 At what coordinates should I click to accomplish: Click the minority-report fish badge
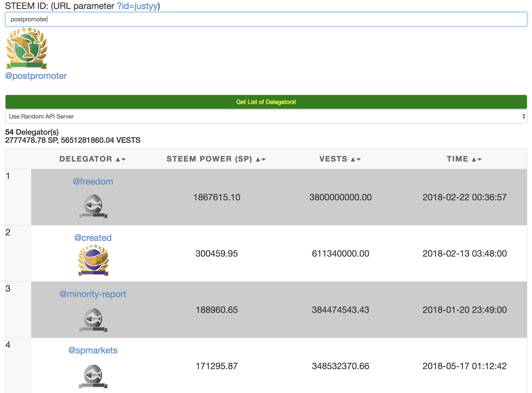pos(93,320)
